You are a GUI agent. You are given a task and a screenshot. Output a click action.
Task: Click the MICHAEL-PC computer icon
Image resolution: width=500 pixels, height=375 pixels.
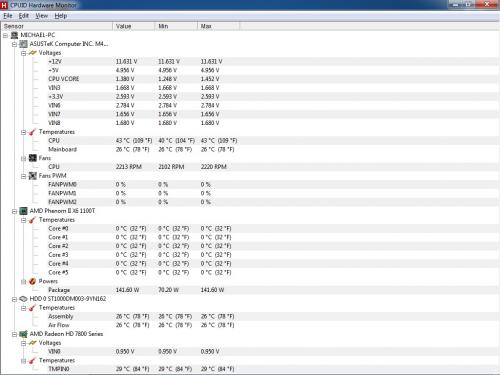(x=14, y=35)
